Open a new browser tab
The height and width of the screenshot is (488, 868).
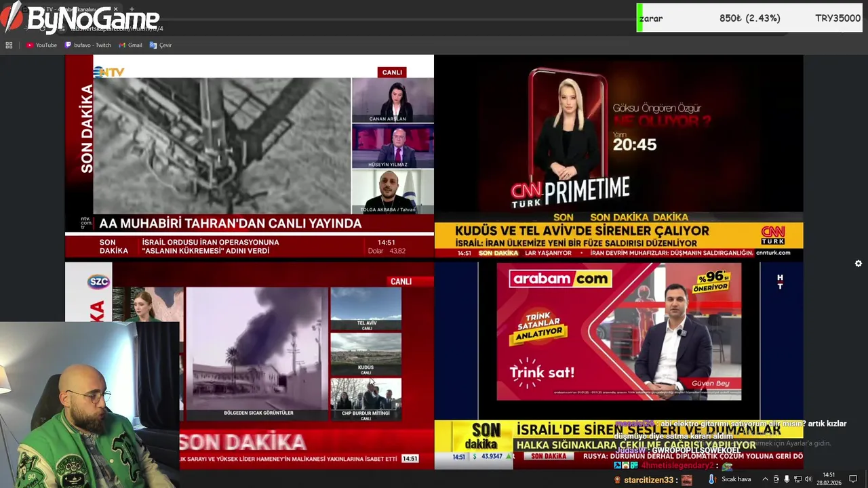(132, 9)
